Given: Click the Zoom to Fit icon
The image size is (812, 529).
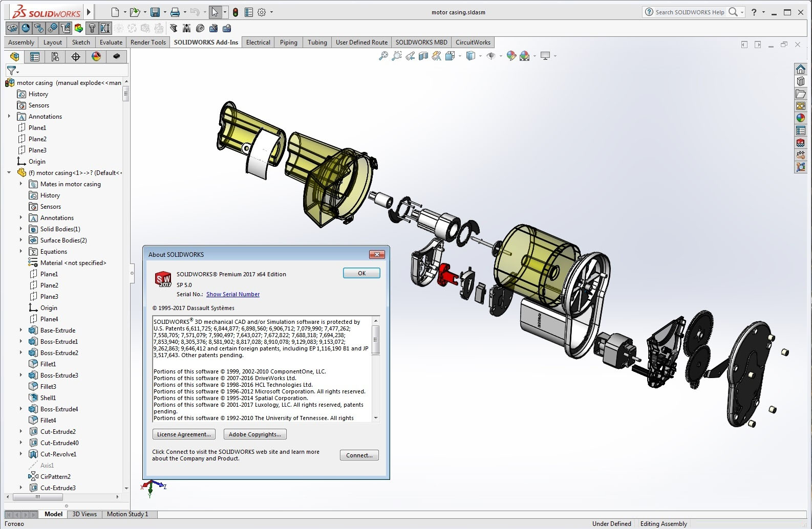Looking at the screenshot, I should coord(383,56).
